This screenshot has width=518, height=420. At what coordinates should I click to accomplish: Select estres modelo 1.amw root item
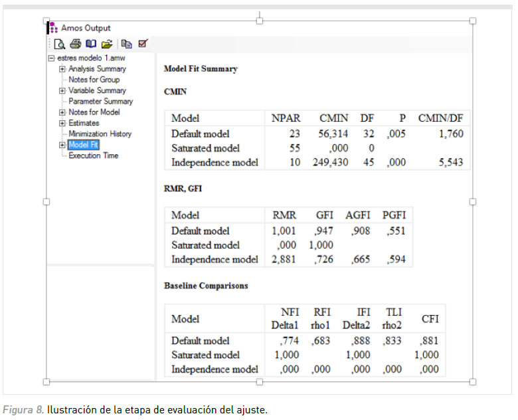click(x=92, y=58)
